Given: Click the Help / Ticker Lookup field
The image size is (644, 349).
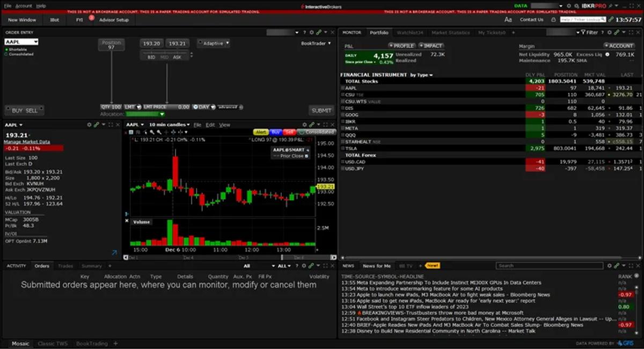Looking at the screenshot, I should click(x=582, y=19).
